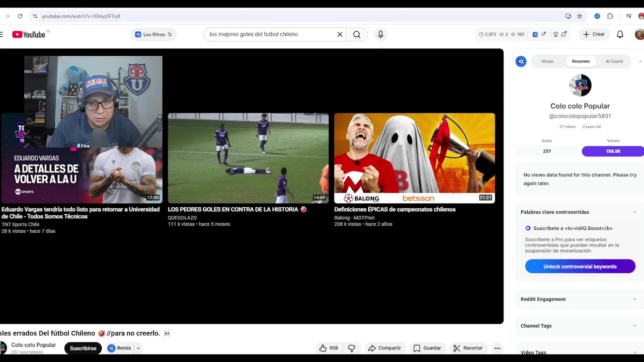This screenshot has height=362, width=644.
Task: Open the YouTube hamburger guide menu
Action: 2,34
